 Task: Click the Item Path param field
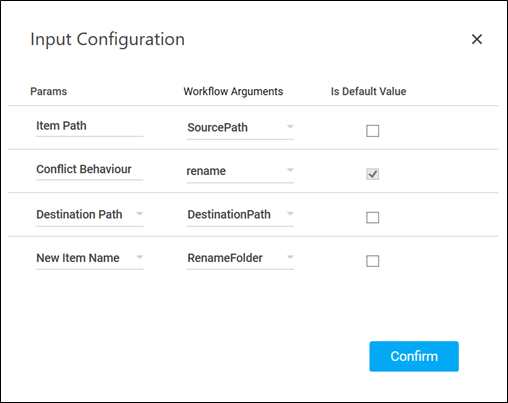click(x=89, y=127)
